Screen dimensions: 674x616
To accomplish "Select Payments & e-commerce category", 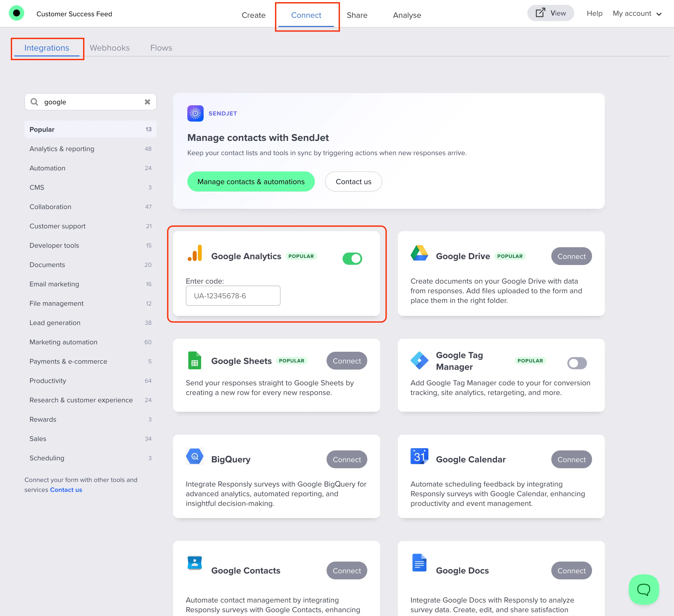I will click(x=91, y=361).
